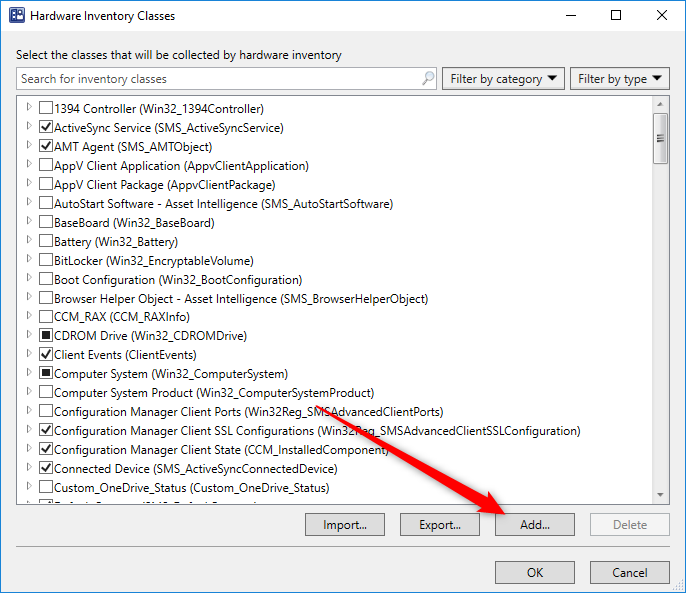Check the CCM_RAX checkbox
This screenshot has height=593, width=686.
[x=46, y=316]
